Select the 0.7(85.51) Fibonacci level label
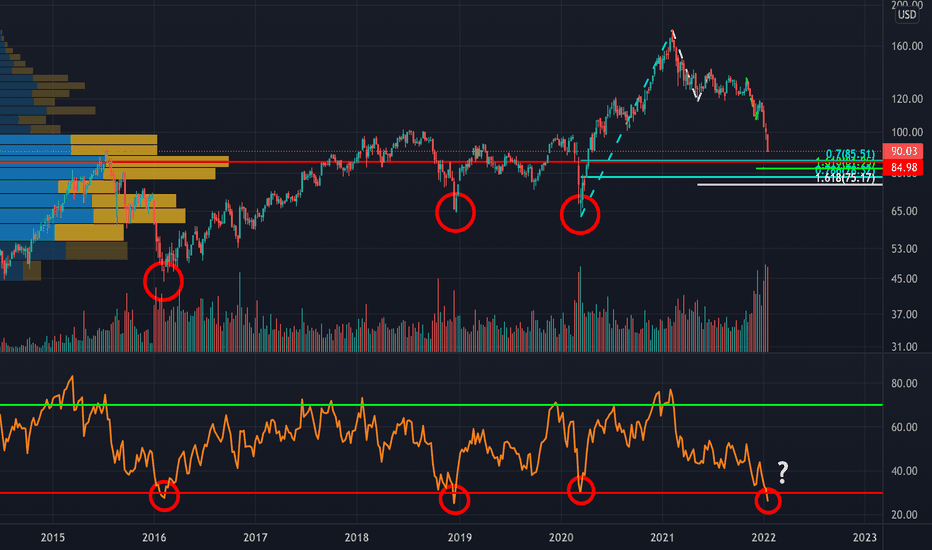Screen dimensions: 932x550 850,155
